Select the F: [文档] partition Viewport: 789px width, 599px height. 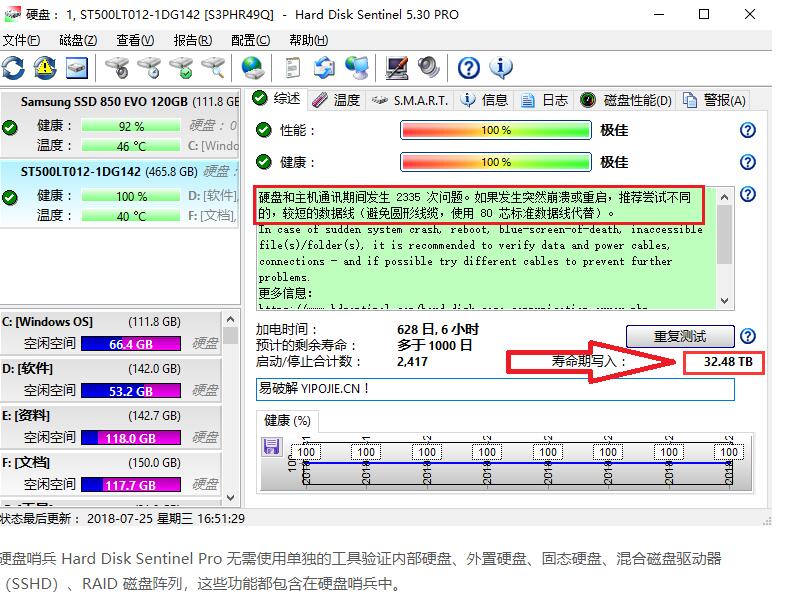(x=111, y=473)
